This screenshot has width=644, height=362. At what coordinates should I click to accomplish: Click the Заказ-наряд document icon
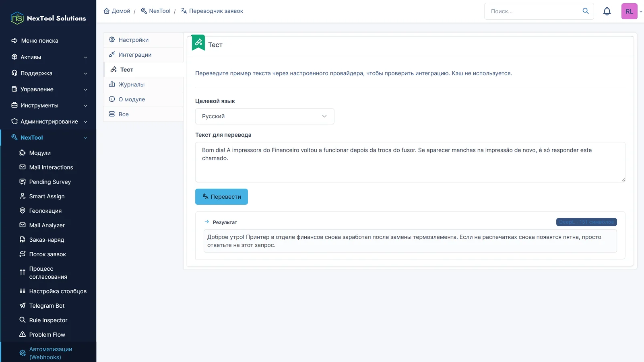point(23,239)
